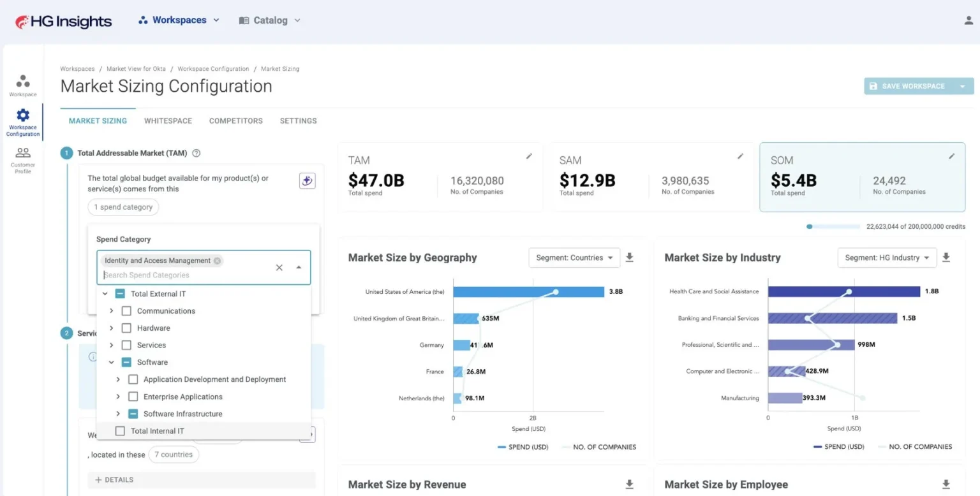
Task: Click the Save Workspace button
Action: pos(909,86)
